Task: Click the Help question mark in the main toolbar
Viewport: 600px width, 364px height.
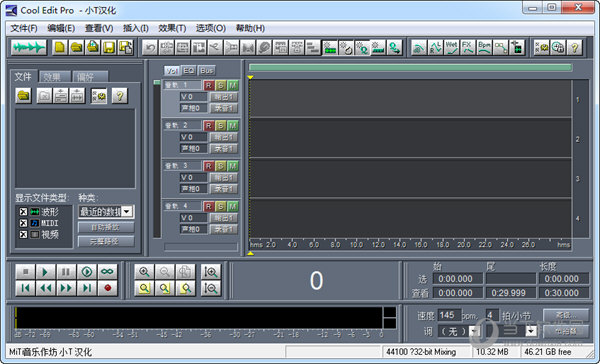Action: point(574,47)
